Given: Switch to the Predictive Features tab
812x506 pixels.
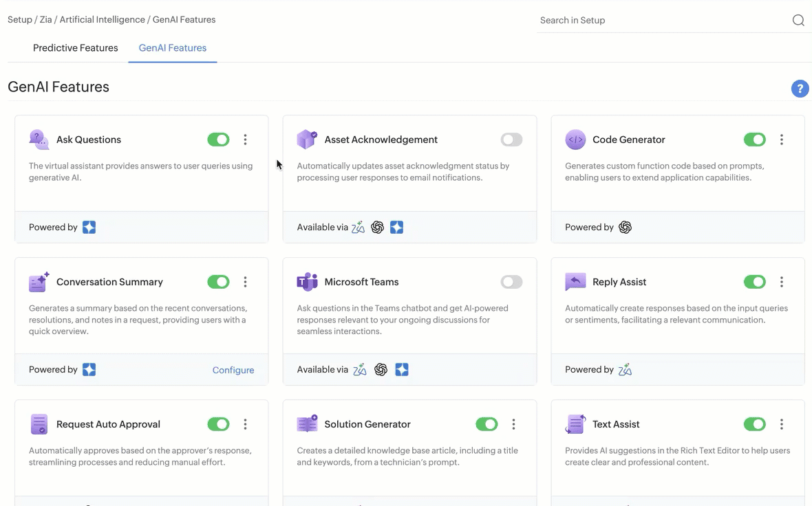Looking at the screenshot, I should coord(76,48).
